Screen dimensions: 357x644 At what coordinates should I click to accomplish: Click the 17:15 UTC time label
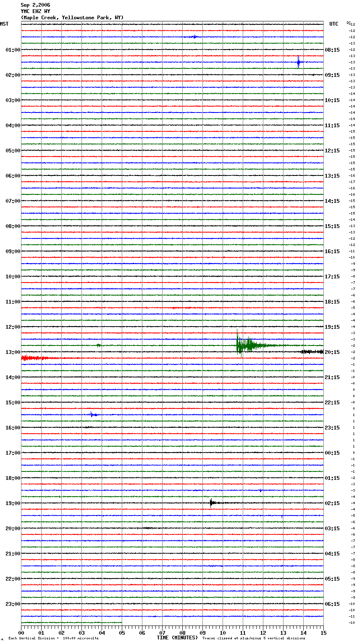coord(332,277)
